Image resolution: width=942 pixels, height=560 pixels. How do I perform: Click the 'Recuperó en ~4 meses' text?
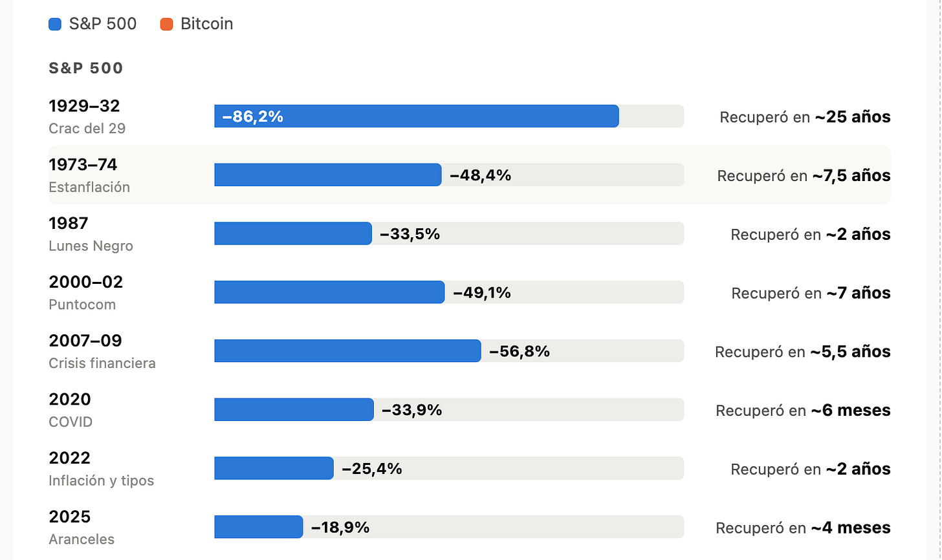coord(803,528)
